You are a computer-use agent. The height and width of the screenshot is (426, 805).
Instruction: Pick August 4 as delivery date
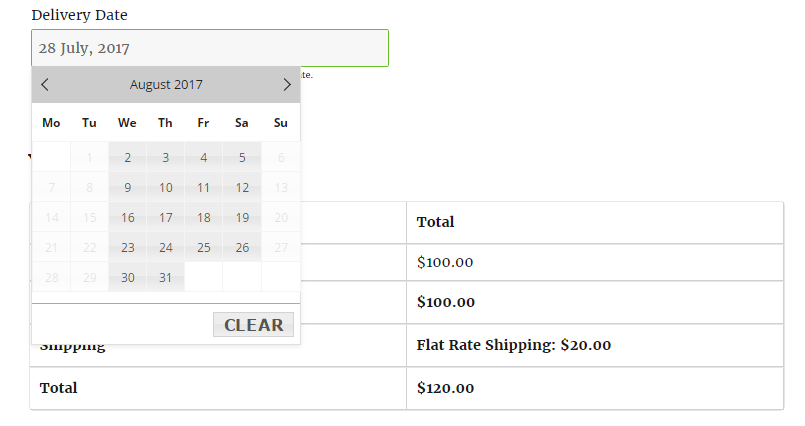pyautogui.click(x=203, y=157)
